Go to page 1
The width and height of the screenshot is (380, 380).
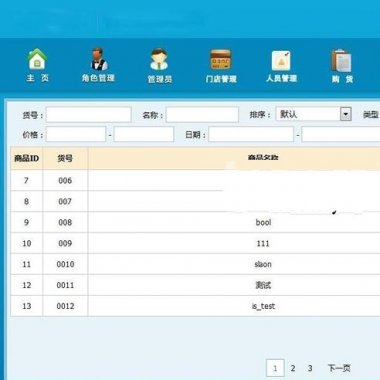tap(275, 368)
